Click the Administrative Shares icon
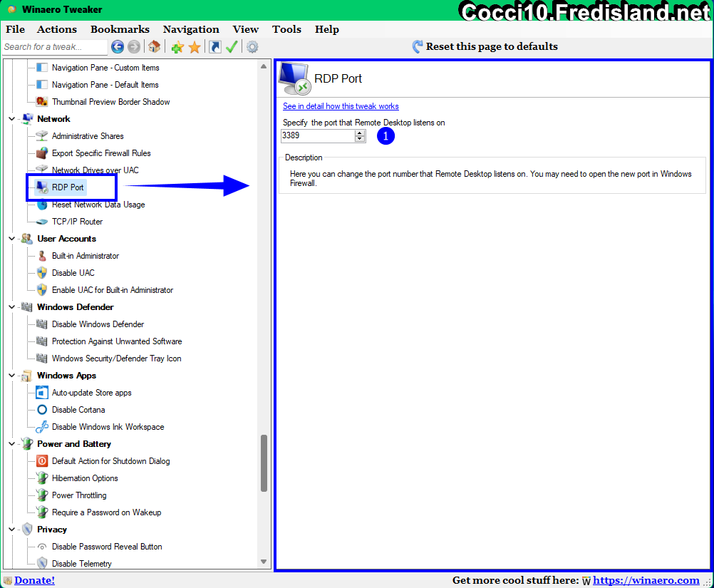Viewport: 714px width, 588px height. (x=42, y=135)
